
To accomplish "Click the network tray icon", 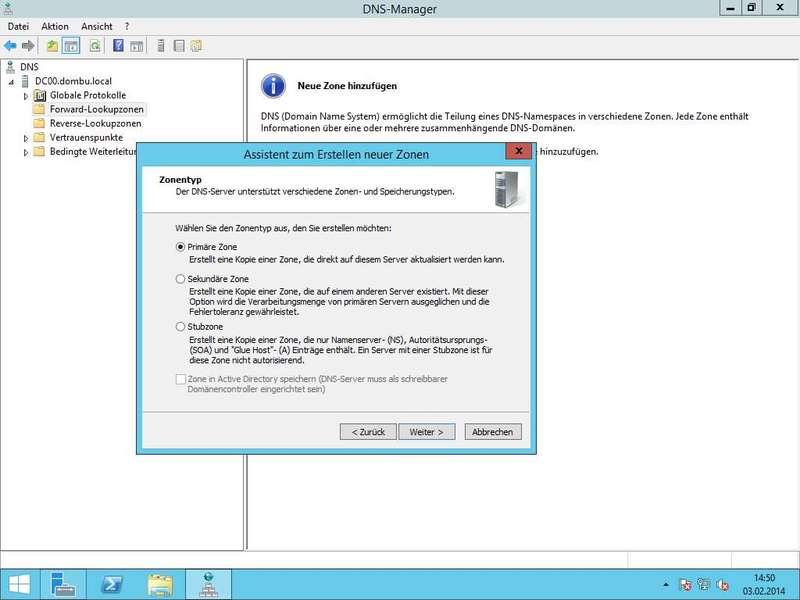I will (704, 585).
